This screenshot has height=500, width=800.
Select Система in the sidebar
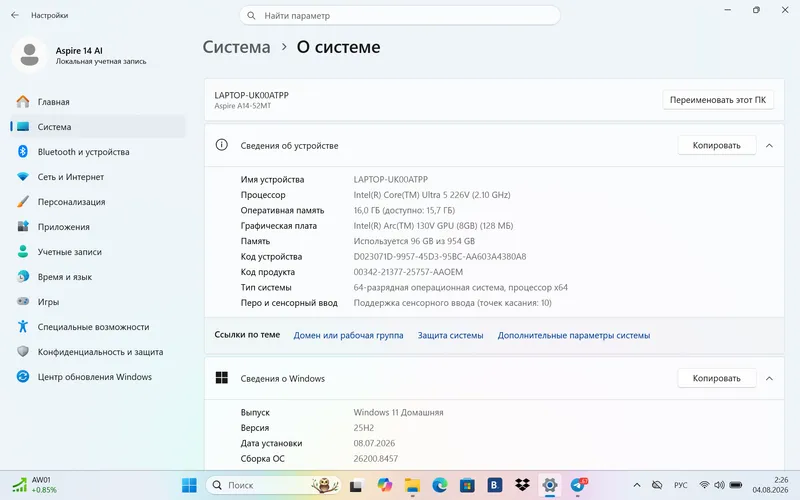97,127
